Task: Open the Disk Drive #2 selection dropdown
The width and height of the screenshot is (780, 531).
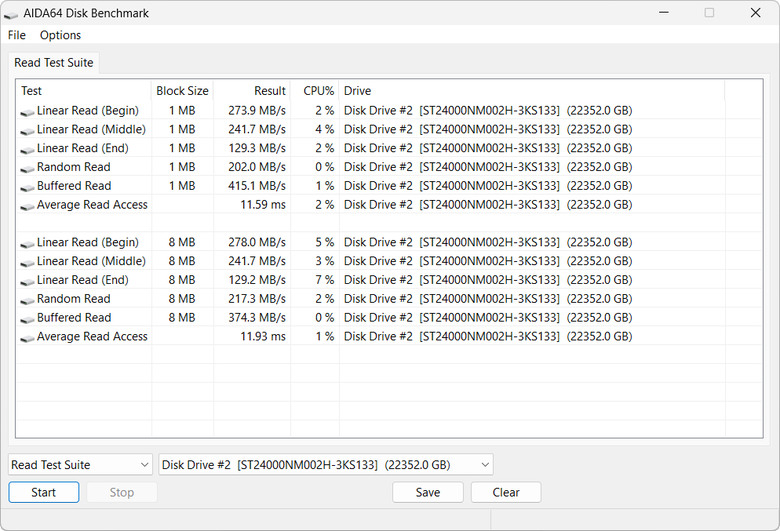Action: pyautogui.click(x=326, y=465)
